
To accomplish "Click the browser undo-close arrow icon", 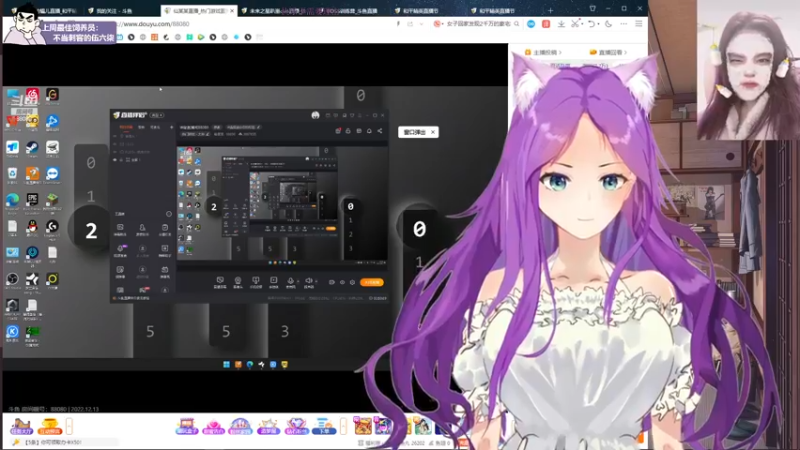I will click(591, 24).
